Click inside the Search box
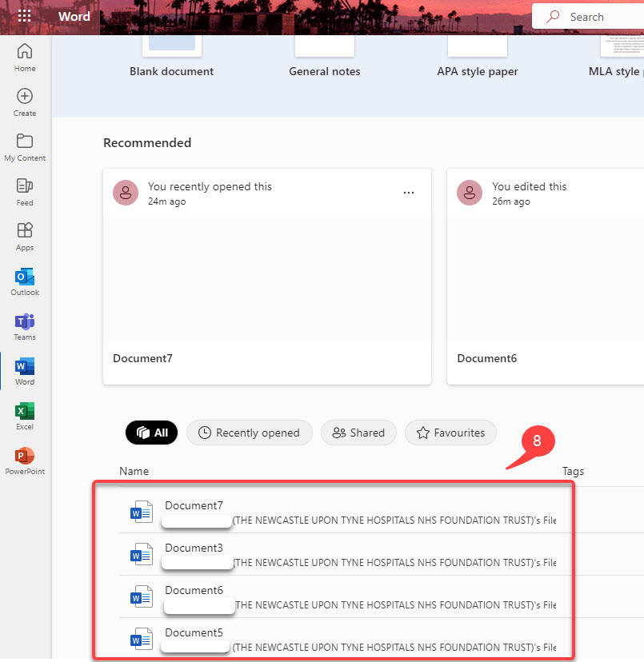The width and height of the screenshot is (644, 662). click(x=588, y=17)
